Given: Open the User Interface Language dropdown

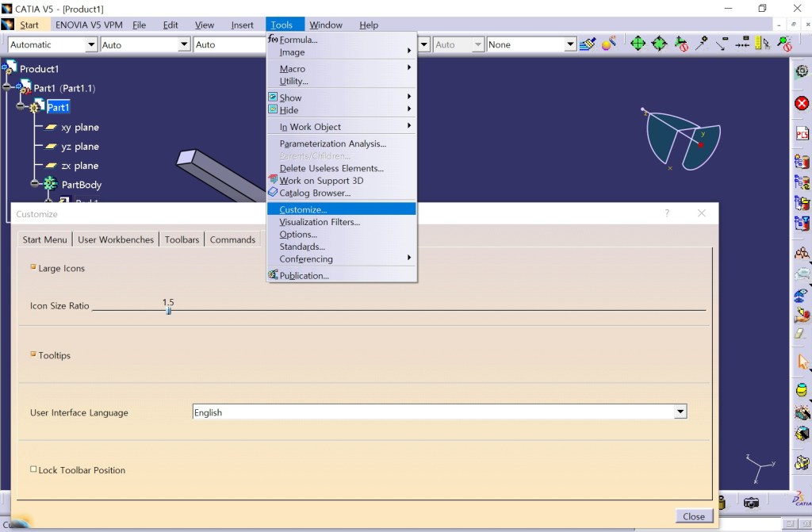Looking at the screenshot, I should point(680,412).
